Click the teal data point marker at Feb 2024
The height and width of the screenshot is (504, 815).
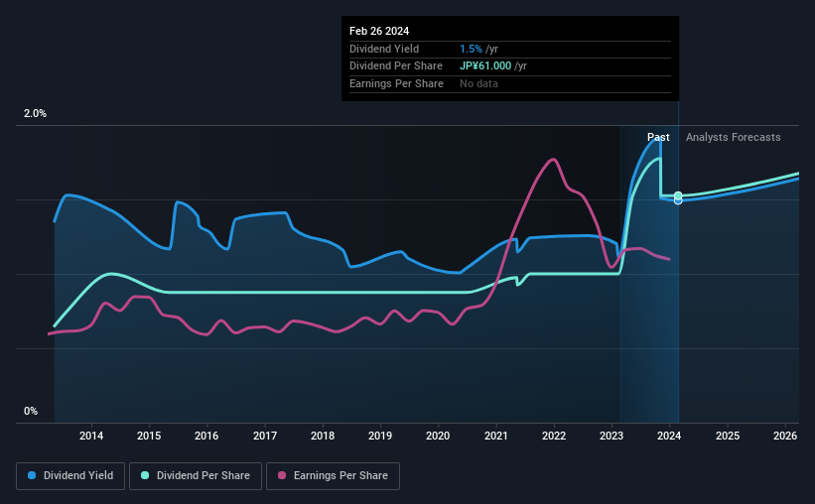[678, 195]
